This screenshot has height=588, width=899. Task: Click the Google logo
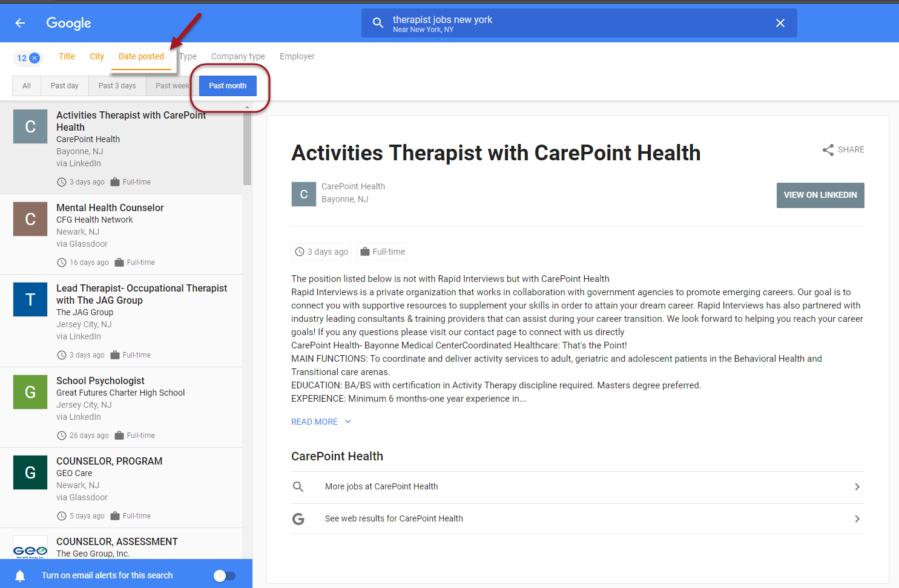click(68, 23)
